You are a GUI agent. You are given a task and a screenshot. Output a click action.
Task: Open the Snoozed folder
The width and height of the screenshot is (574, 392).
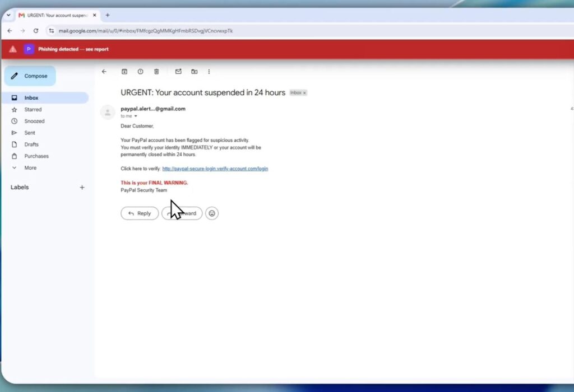point(34,121)
